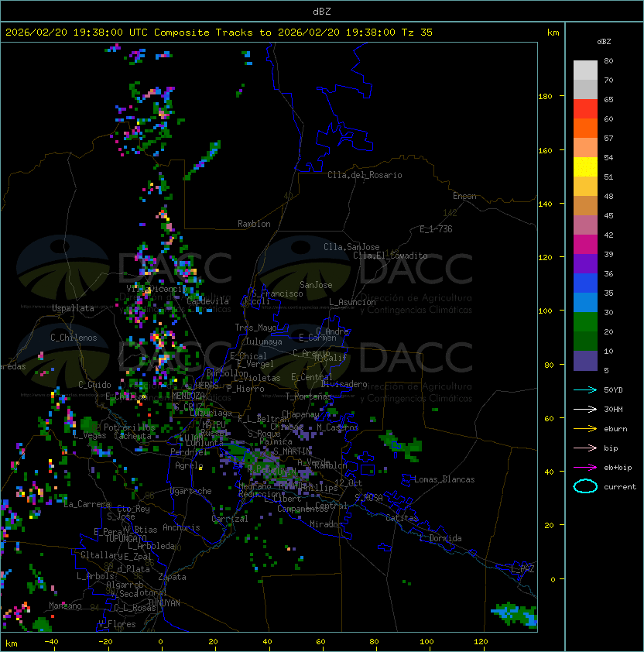Click the magenta eb+bip arrow icon
The height and width of the screenshot is (652, 644).
pos(585,468)
